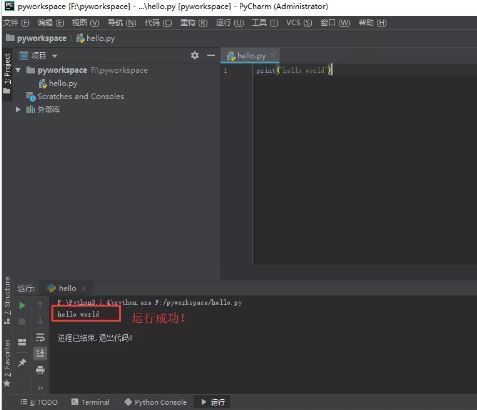Click the scroll-to-end icon in Run panel
Image resolution: width=477 pixels, height=410 pixels.
coord(40,353)
